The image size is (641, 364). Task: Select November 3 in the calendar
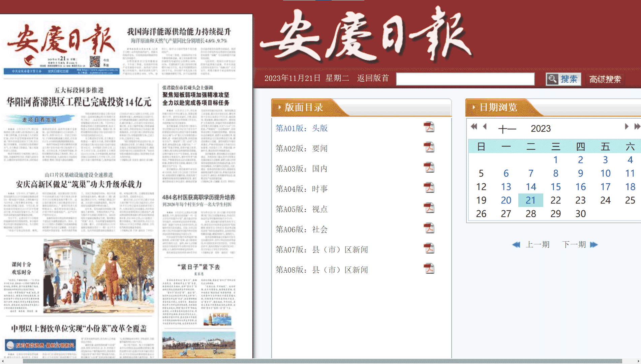pos(605,160)
